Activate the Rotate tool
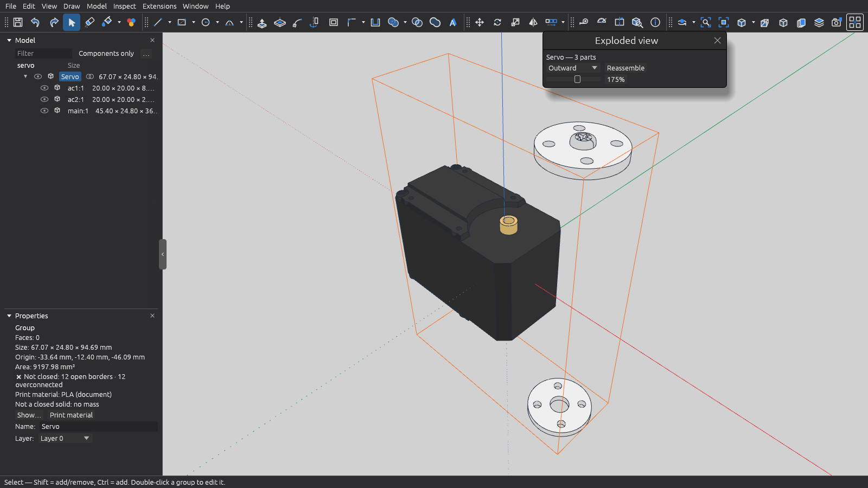The height and width of the screenshot is (488, 868). click(x=497, y=22)
